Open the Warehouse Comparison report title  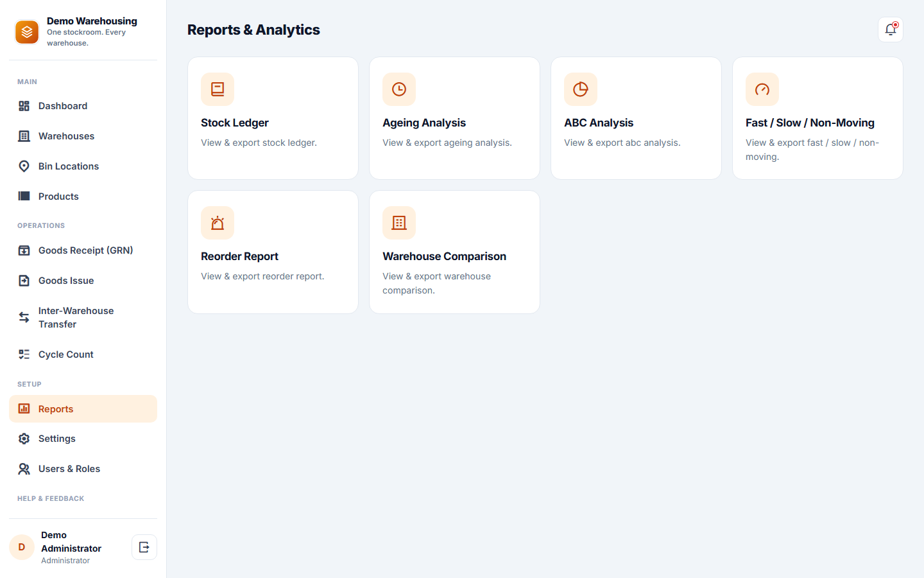tap(444, 256)
